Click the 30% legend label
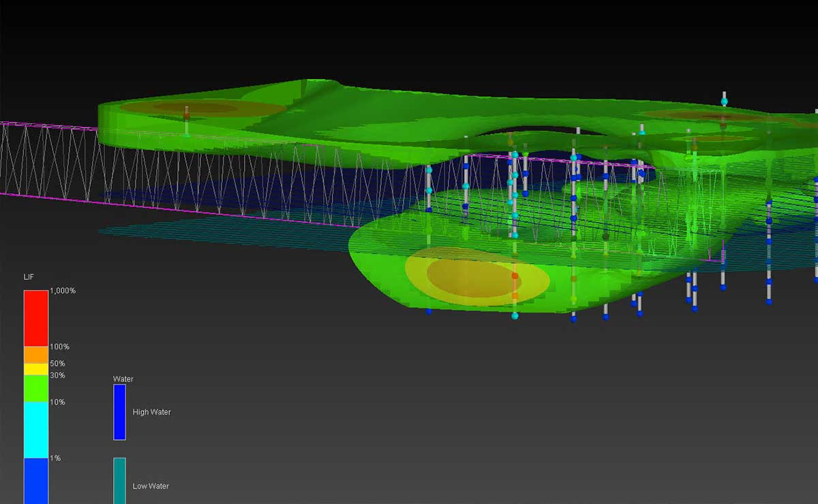Image resolution: width=818 pixels, height=504 pixels. pos(57,375)
